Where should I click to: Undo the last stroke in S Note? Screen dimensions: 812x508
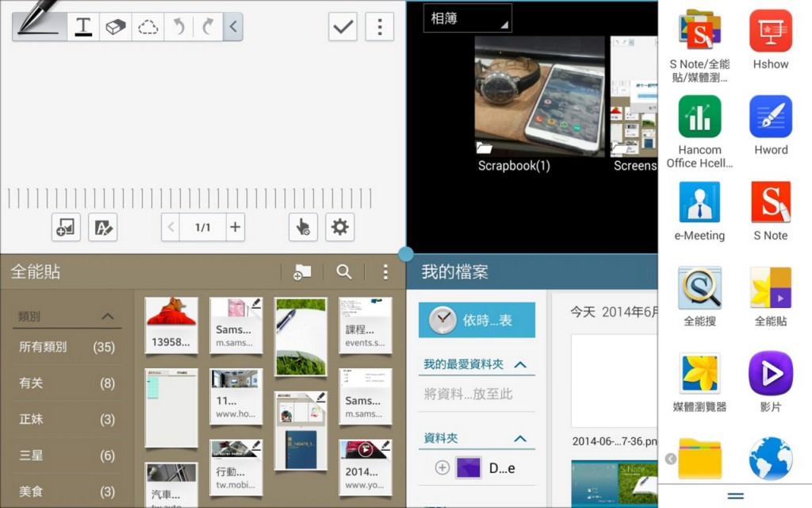coord(179,27)
